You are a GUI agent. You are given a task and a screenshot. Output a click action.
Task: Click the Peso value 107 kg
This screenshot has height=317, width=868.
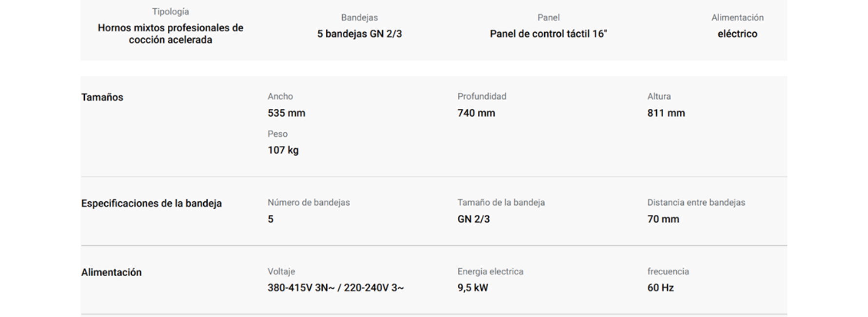(283, 150)
